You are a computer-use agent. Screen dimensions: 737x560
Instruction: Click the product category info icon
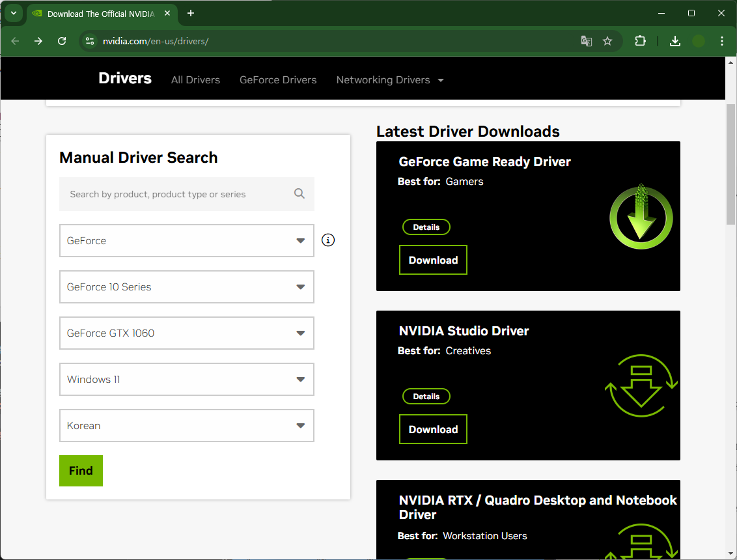(x=328, y=240)
